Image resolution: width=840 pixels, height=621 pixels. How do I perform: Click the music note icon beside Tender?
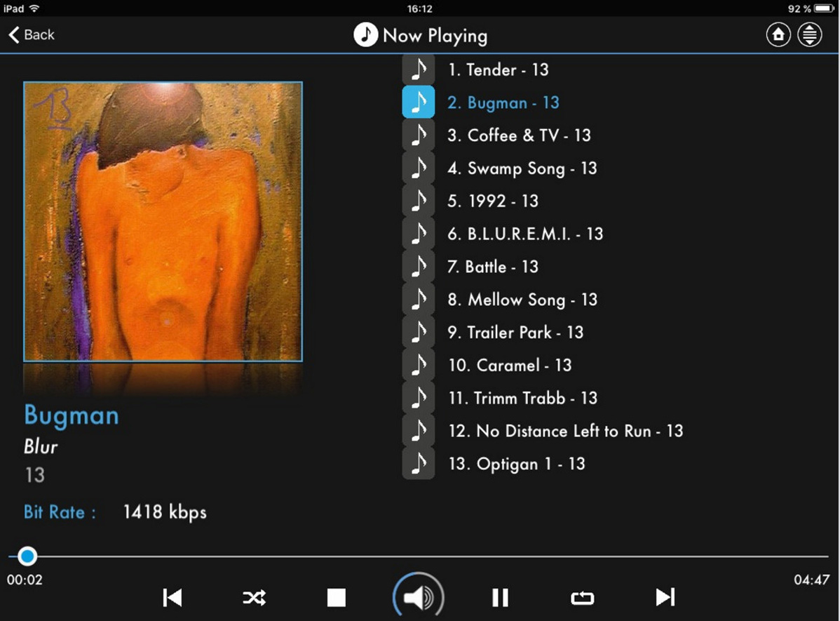[419, 69]
